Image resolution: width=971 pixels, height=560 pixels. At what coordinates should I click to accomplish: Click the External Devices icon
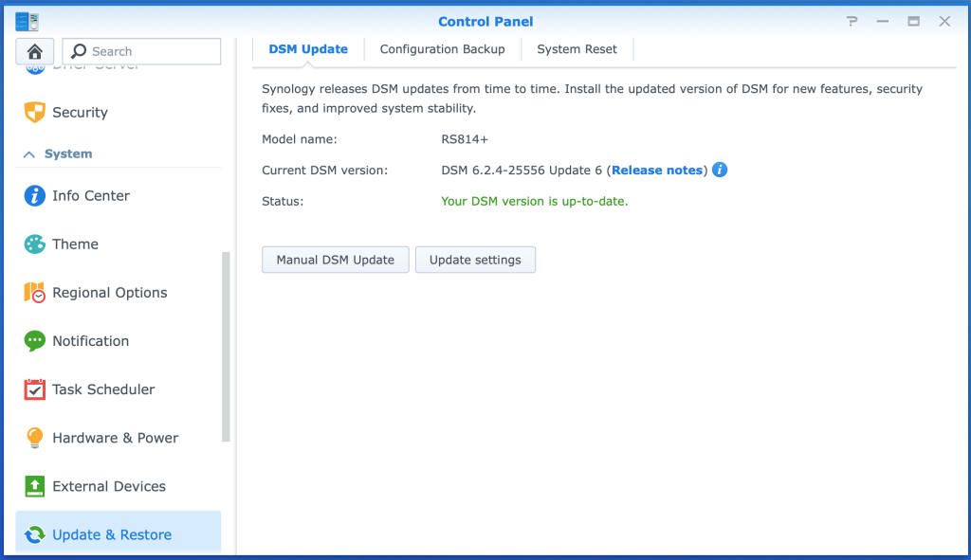click(35, 486)
